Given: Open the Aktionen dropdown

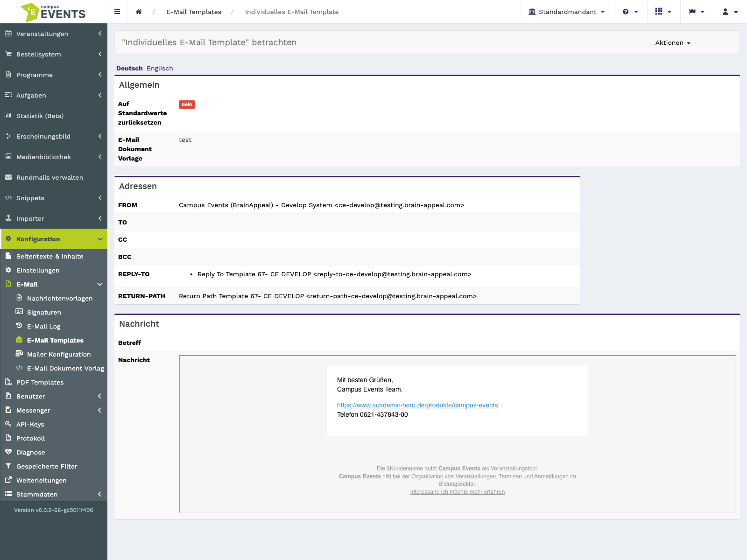Looking at the screenshot, I should pos(673,42).
